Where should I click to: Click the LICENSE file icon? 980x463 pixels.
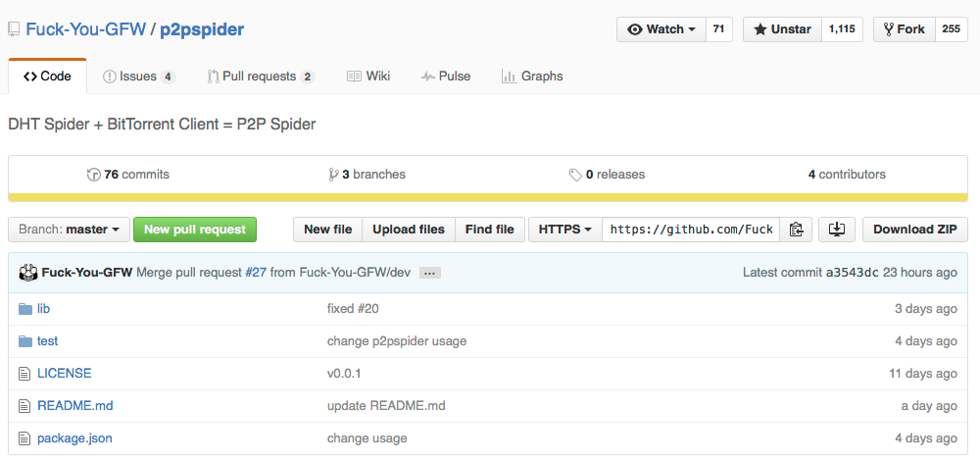(x=24, y=374)
